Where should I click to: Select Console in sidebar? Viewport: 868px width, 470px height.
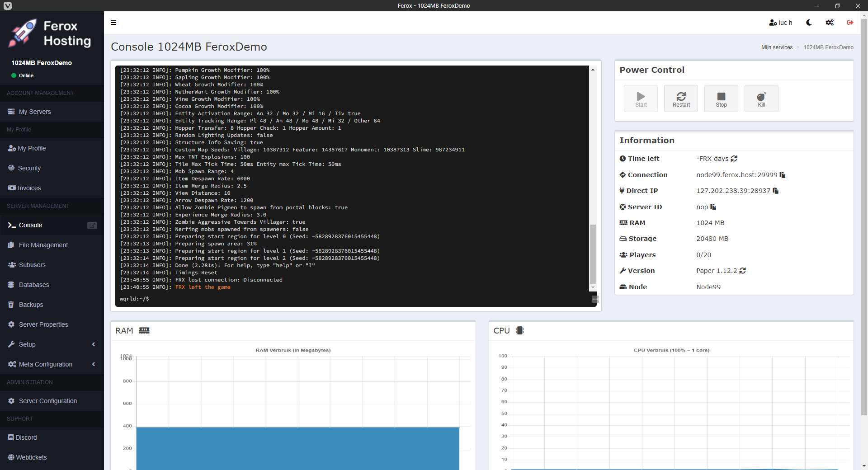(x=52, y=225)
